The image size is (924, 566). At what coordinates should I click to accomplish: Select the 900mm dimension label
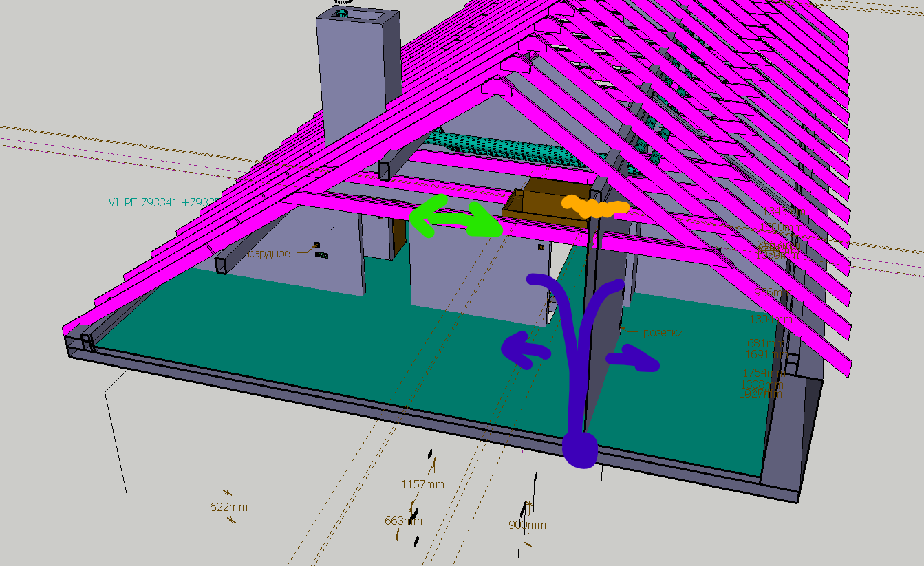(x=527, y=525)
